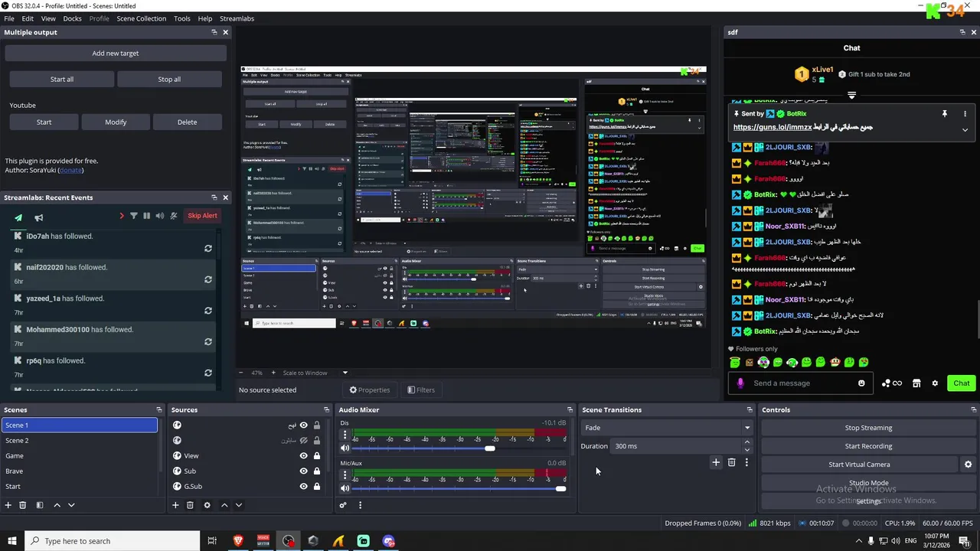This screenshot has width=980, height=551.
Task: Toggle visibility of the G.Sub source
Action: pyautogui.click(x=303, y=487)
